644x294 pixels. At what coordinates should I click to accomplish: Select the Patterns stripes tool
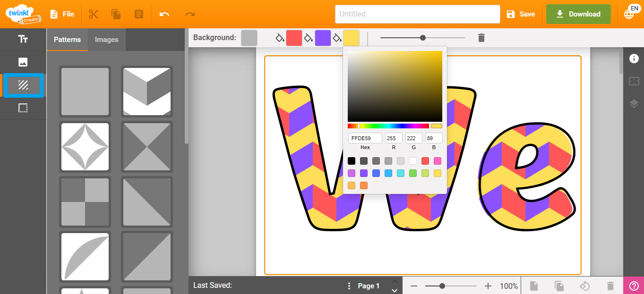[23, 85]
